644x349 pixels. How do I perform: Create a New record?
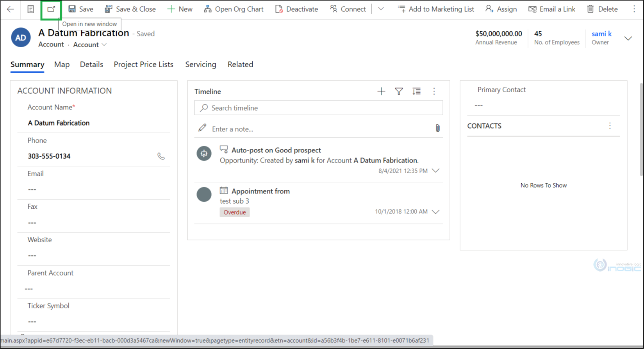tap(180, 9)
